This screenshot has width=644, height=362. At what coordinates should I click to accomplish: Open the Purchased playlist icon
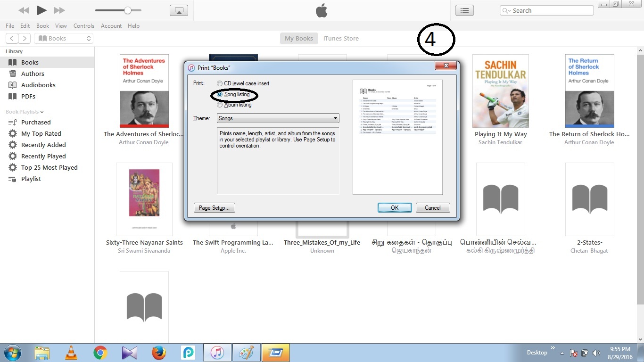(x=13, y=122)
